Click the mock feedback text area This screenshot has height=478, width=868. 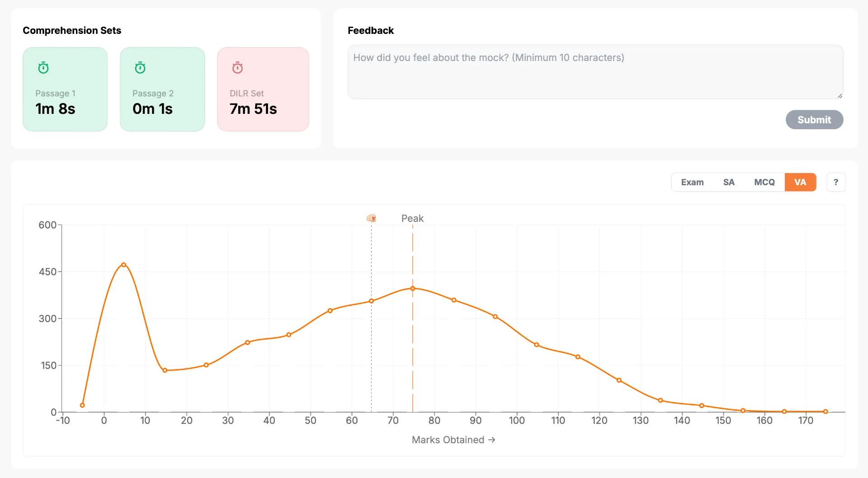click(595, 72)
